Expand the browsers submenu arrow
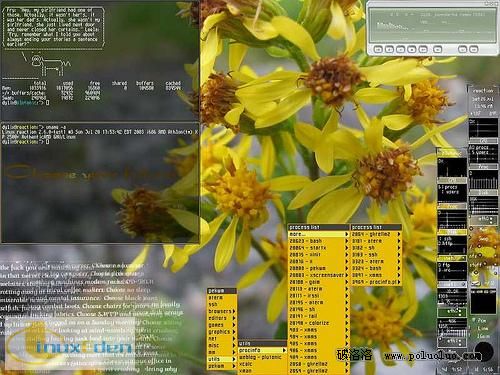The height and width of the screenshot is (375, 500). (234, 311)
